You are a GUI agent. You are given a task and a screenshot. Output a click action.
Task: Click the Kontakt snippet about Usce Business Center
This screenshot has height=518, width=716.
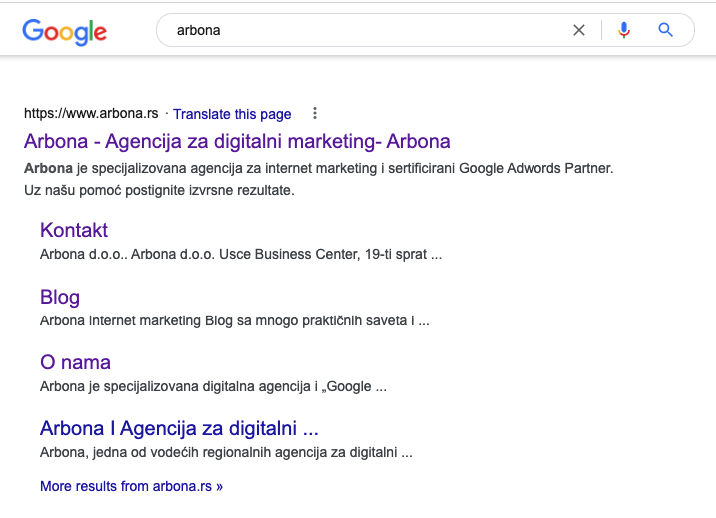(x=241, y=254)
